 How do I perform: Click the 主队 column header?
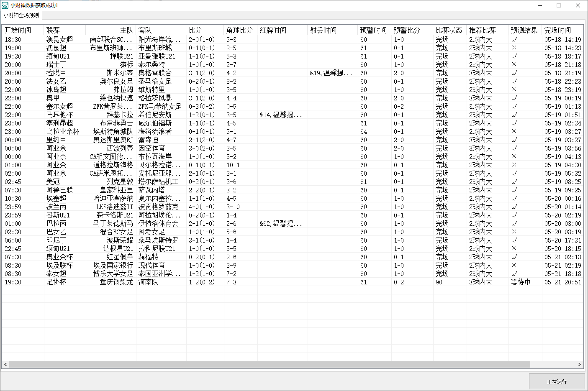110,30
